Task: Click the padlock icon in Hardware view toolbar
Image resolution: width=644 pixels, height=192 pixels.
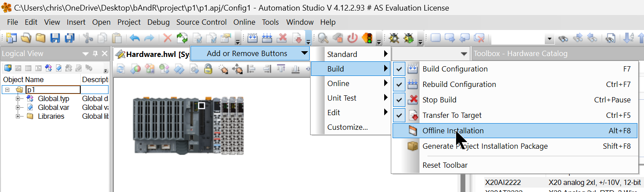Action: (208, 69)
